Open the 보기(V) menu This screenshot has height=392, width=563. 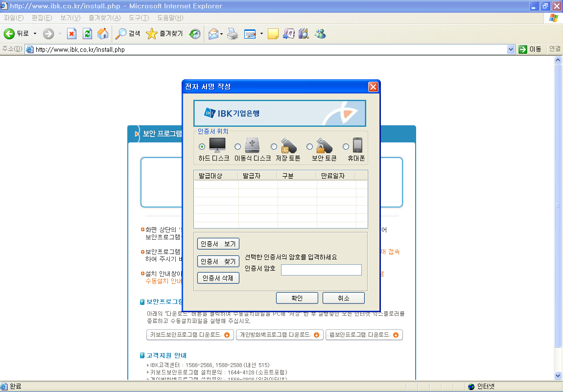point(70,18)
